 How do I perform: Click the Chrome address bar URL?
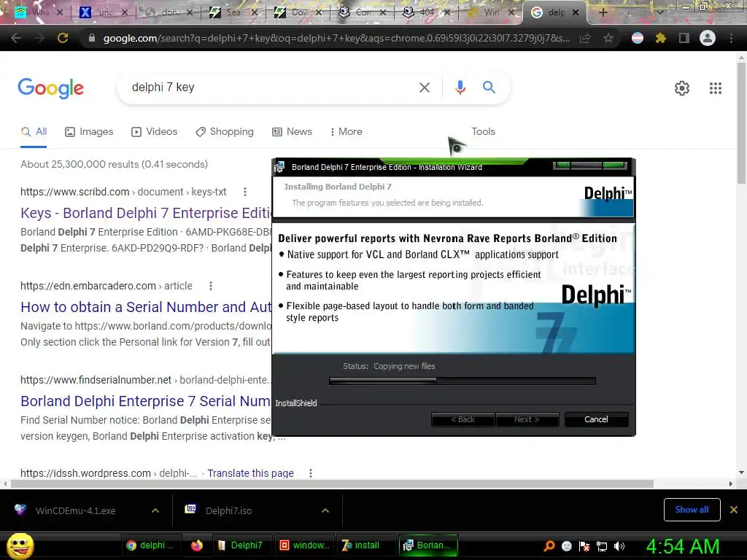pyautogui.click(x=336, y=38)
